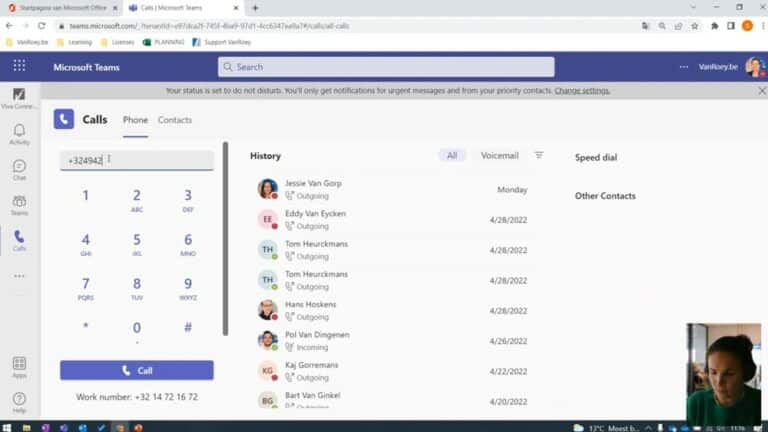Image resolution: width=768 pixels, height=432 pixels.
Task: Dismiss the do not disturb banner
Action: click(x=762, y=91)
